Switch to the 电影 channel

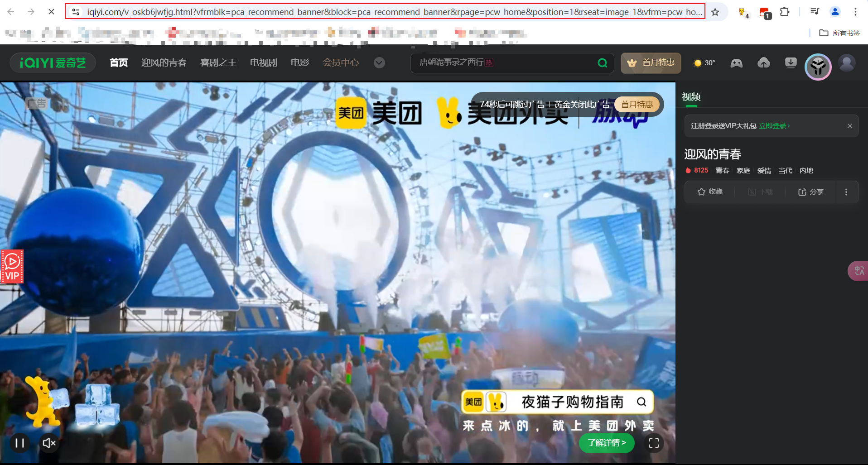point(300,62)
